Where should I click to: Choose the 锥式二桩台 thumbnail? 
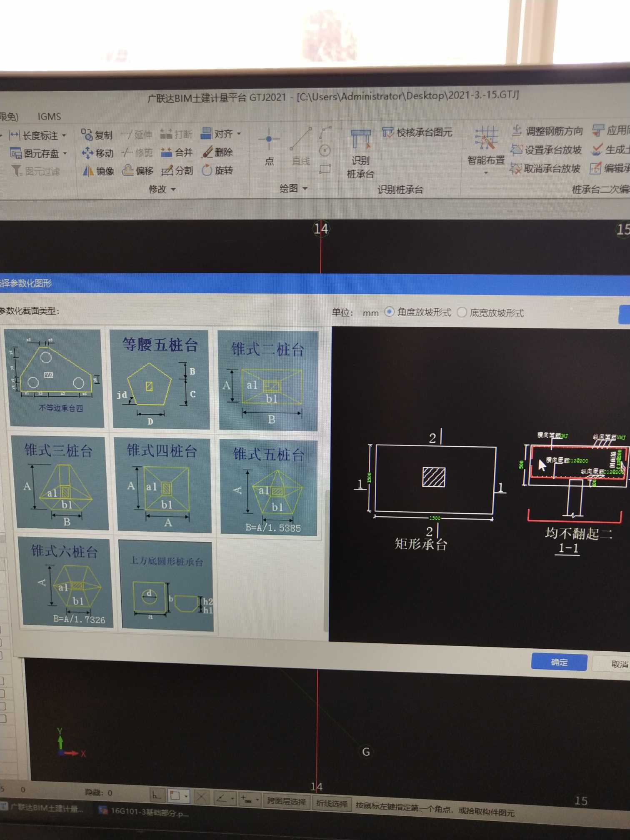coord(268,380)
